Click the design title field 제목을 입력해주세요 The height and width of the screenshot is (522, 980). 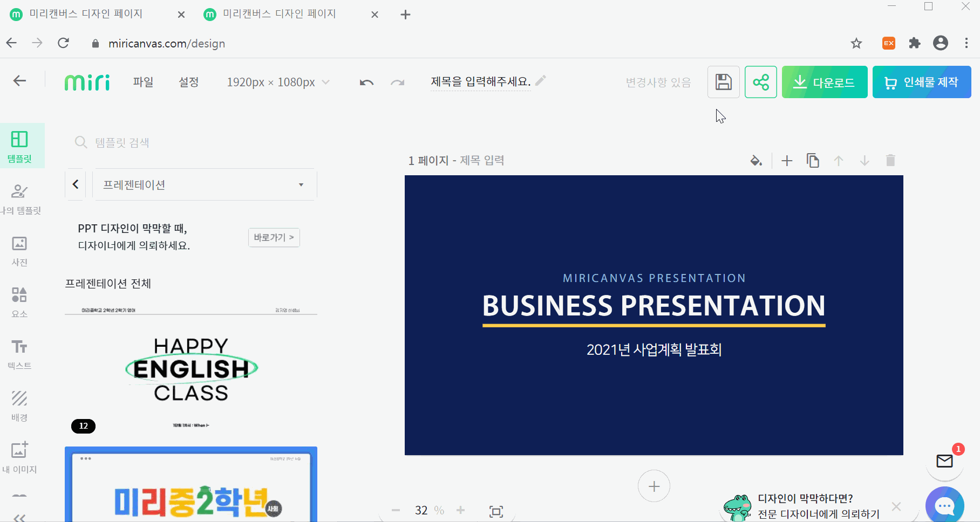(480, 81)
